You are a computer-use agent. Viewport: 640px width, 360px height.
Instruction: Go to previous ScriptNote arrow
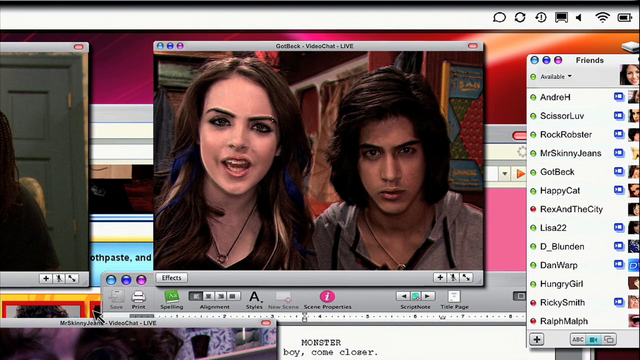pos(403,296)
